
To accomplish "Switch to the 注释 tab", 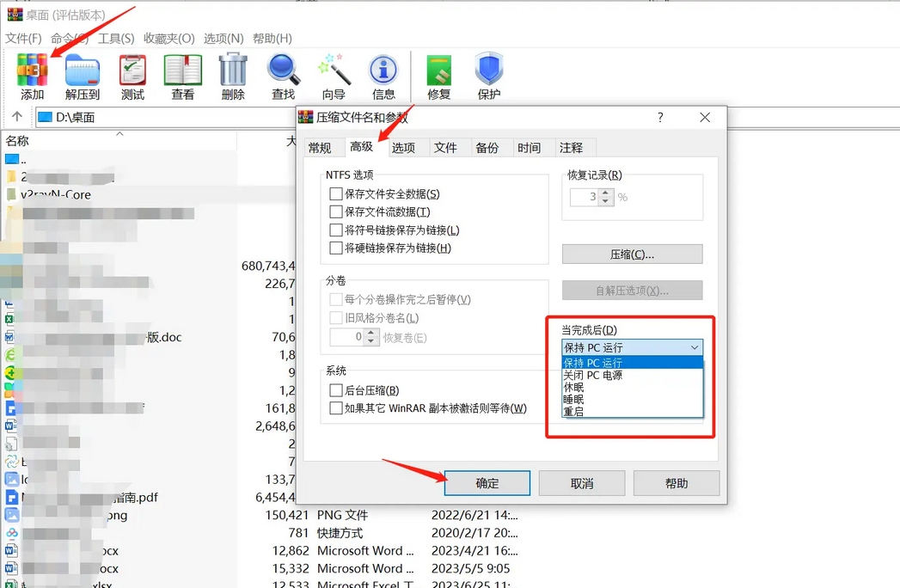I will (x=571, y=148).
